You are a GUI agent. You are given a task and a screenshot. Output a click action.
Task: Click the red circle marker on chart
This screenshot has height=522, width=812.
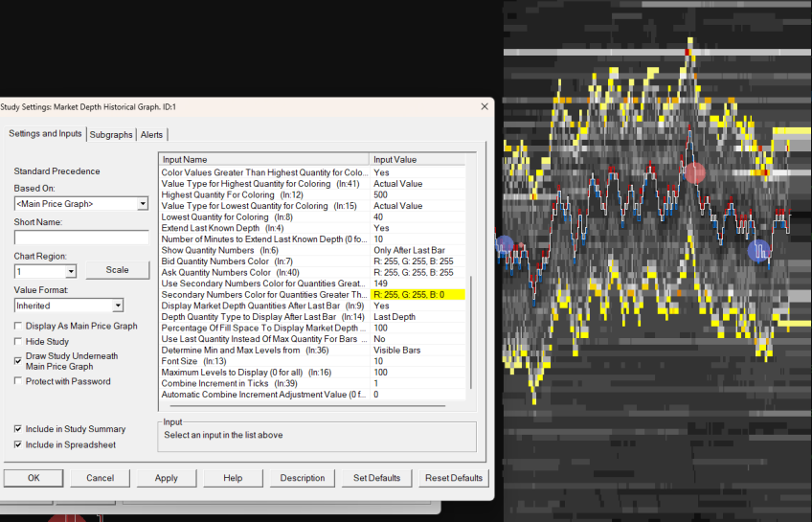click(695, 173)
